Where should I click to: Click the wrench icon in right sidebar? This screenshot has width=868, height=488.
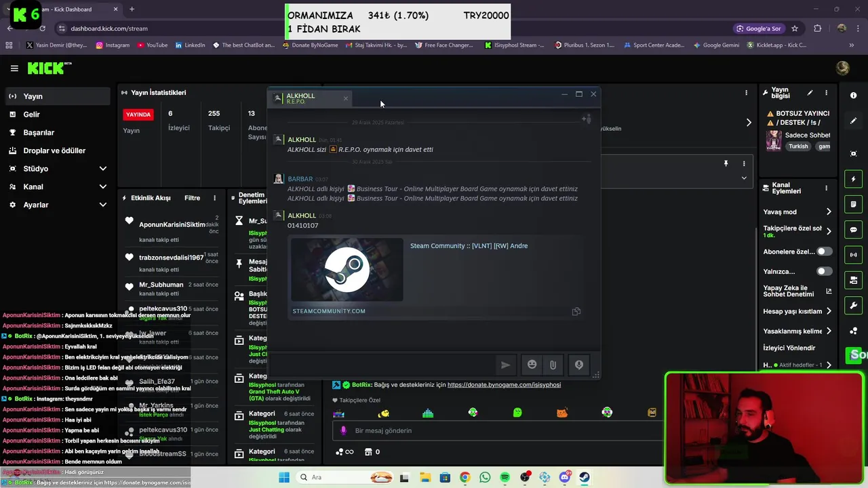pyautogui.click(x=854, y=306)
